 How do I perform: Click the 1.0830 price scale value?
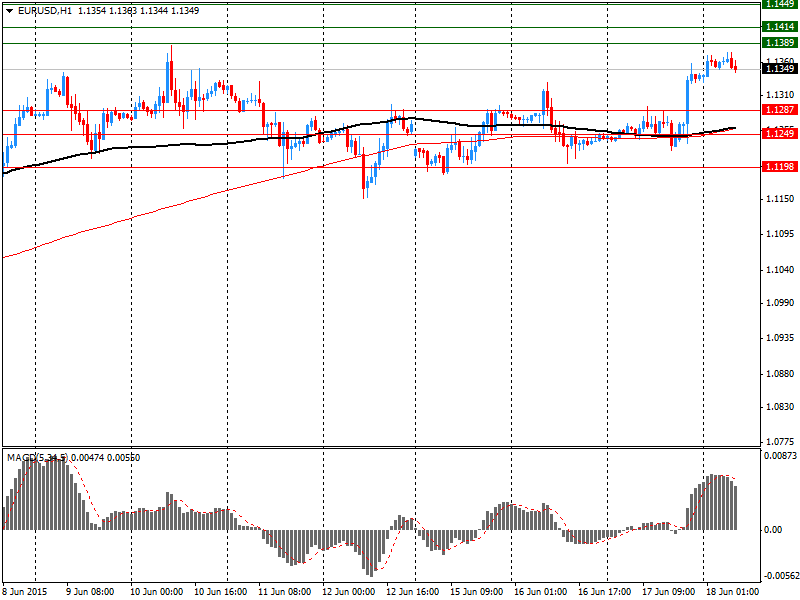[780, 407]
